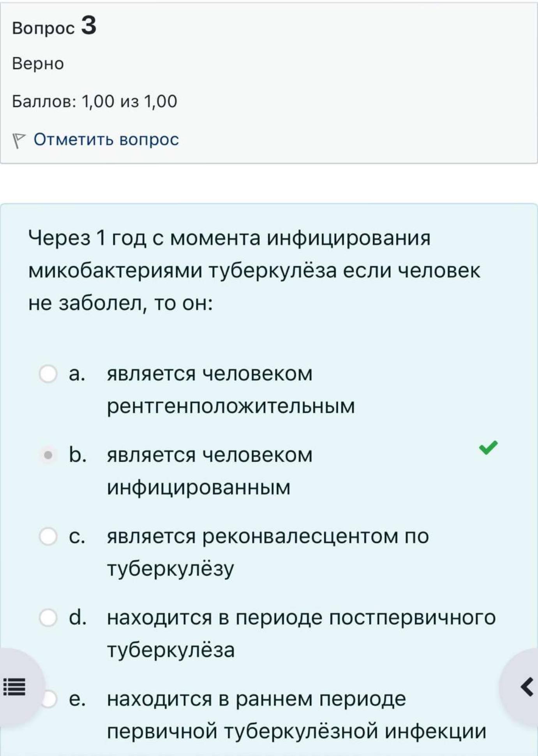Click the flag icon next to Отметить вопрос
The width and height of the screenshot is (538, 756).
click(19, 141)
